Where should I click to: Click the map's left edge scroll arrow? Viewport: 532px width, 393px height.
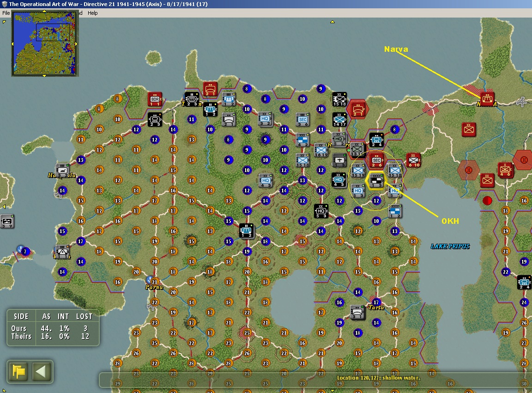click(4, 207)
